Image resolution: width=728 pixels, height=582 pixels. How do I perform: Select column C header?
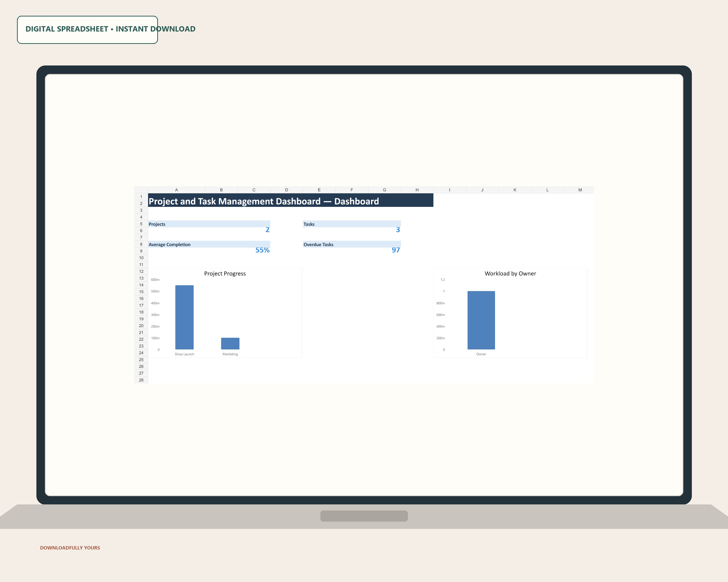pos(254,190)
